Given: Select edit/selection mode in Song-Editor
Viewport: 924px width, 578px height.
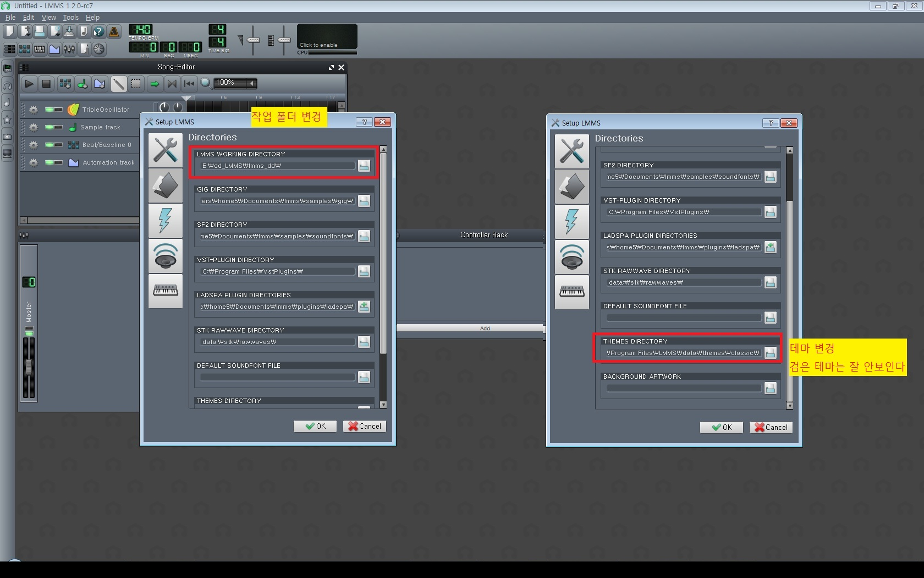Looking at the screenshot, I should point(136,84).
